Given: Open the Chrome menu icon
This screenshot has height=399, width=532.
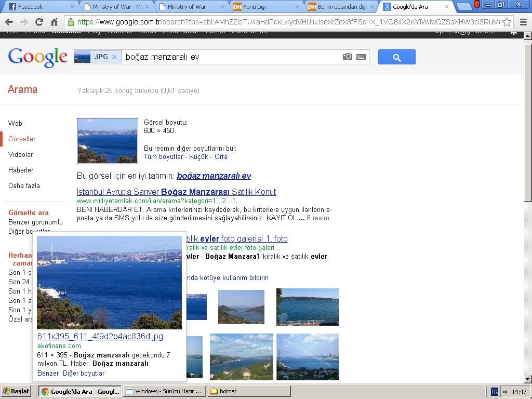Looking at the screenshot, I should (x=522, y=22).
